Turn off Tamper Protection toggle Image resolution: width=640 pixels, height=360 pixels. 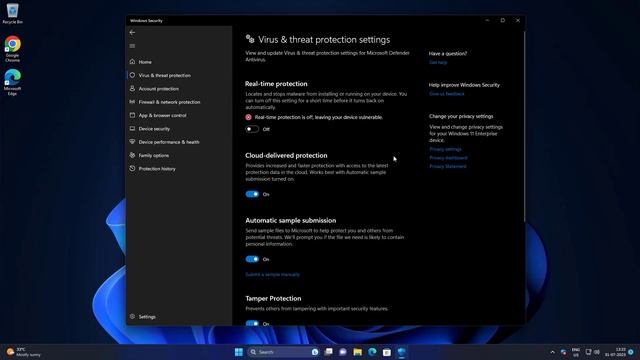pos(252,323)
